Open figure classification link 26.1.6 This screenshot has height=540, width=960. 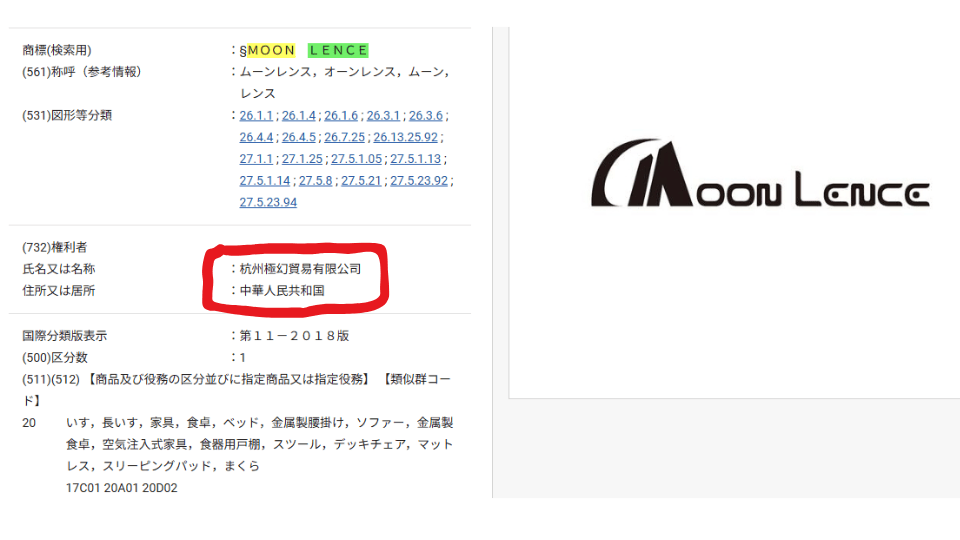tap(341, 116)
